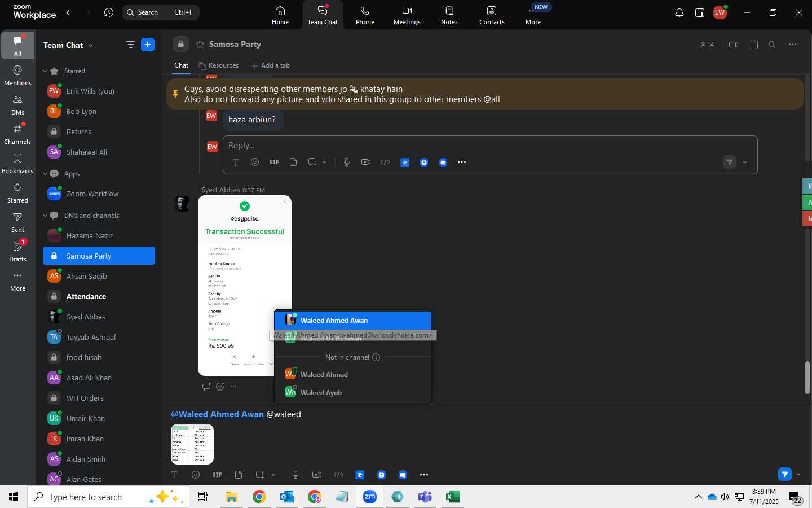Open Bookmarks in the left rail

(x=17, y=163)
